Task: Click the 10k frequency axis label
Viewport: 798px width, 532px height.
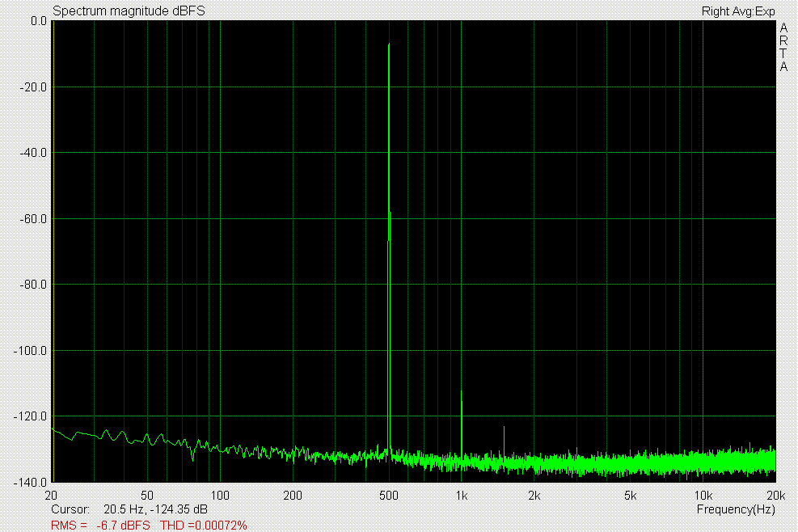Action: pyautogui.click(x=703, y=496)
